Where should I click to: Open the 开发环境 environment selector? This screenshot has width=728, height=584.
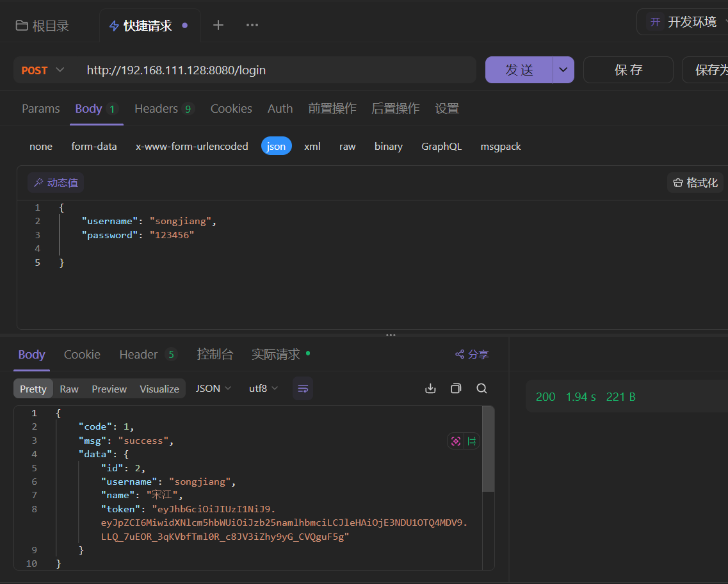coord(683,22)
